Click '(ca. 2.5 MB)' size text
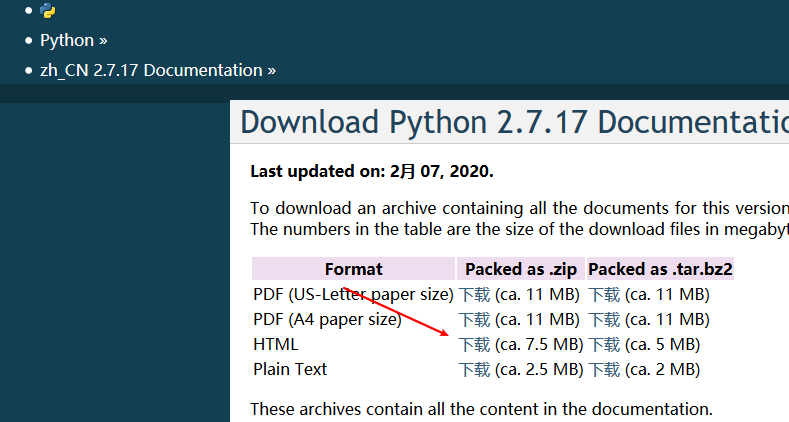 539,370
